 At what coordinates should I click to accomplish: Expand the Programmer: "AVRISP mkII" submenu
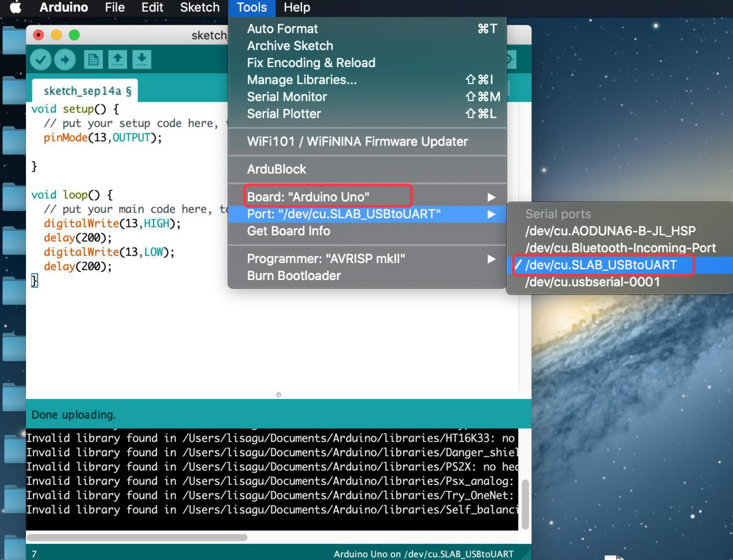(367, 259)
